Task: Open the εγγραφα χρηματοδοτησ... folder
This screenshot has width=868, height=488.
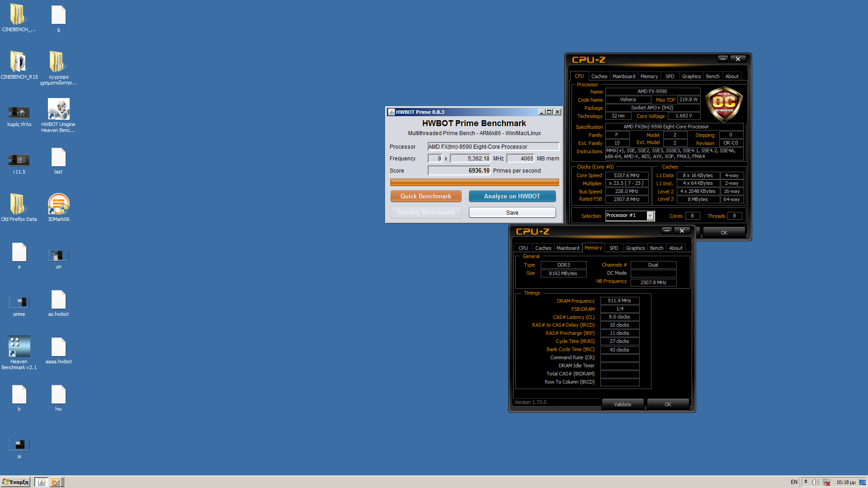Action: coord(58,67)
